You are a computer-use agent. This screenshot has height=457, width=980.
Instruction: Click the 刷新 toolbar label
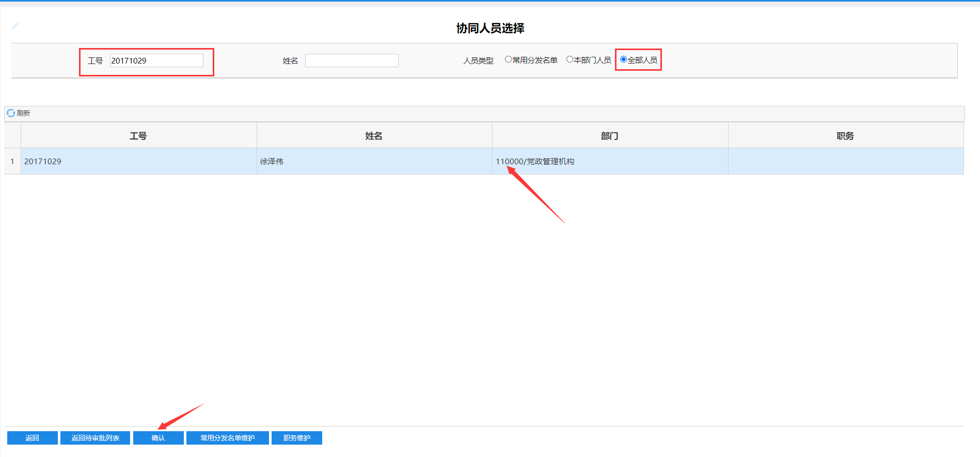click(23, 113)
